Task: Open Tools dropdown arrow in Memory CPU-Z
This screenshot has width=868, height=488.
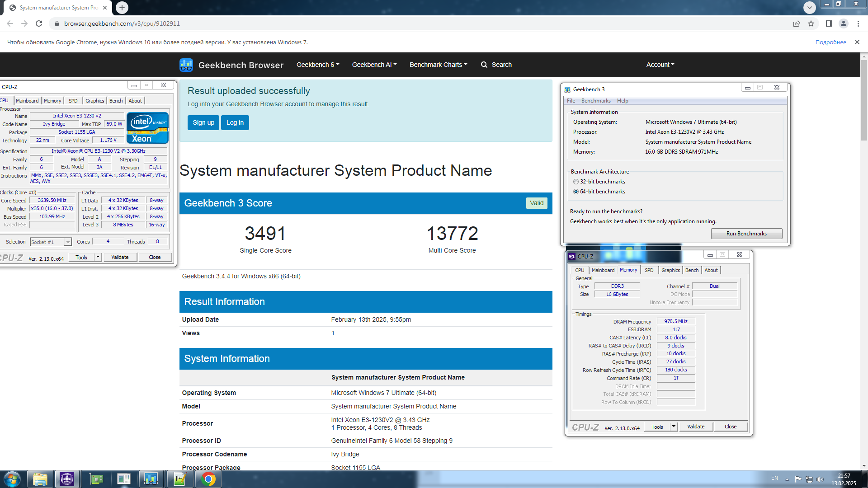Action: tap(674, 427)
